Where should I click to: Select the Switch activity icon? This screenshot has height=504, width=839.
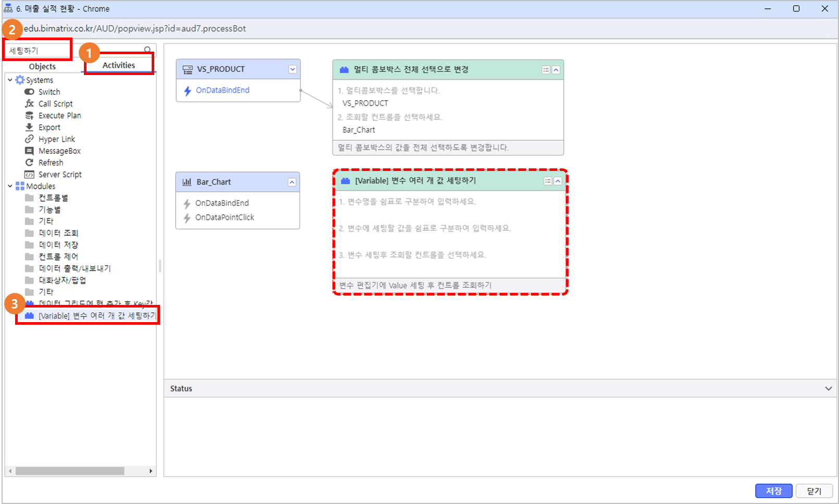point(29,92)
